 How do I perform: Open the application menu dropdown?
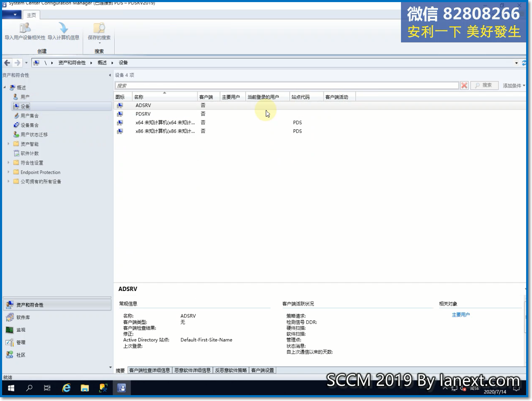pyautogui.click(x=11, y=15)
